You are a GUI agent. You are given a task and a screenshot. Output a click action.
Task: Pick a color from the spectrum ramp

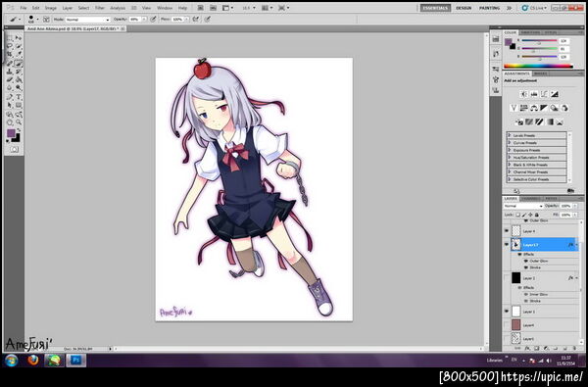pyautogui.click(x=538, y=66)
